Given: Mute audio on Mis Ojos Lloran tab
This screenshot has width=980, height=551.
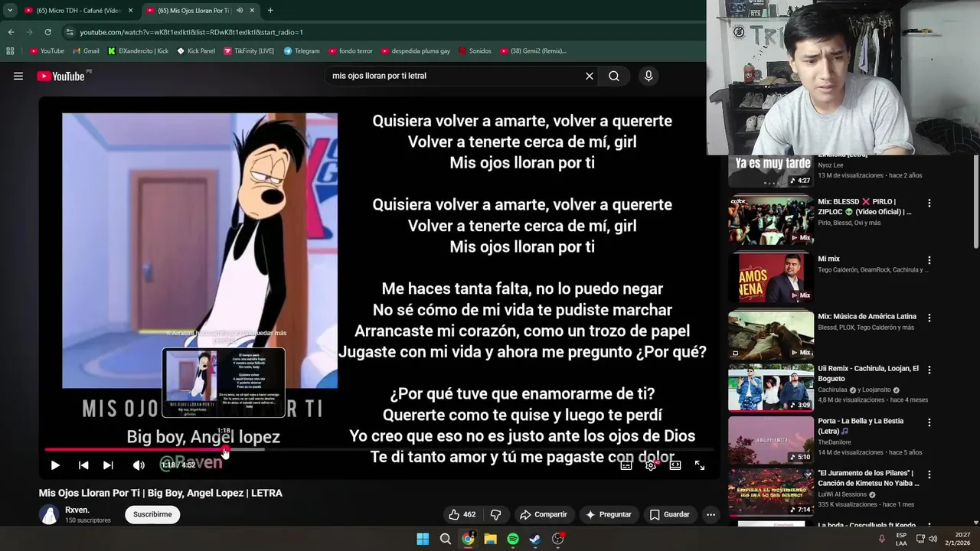Looking at the screenshot, I should 240,11.
